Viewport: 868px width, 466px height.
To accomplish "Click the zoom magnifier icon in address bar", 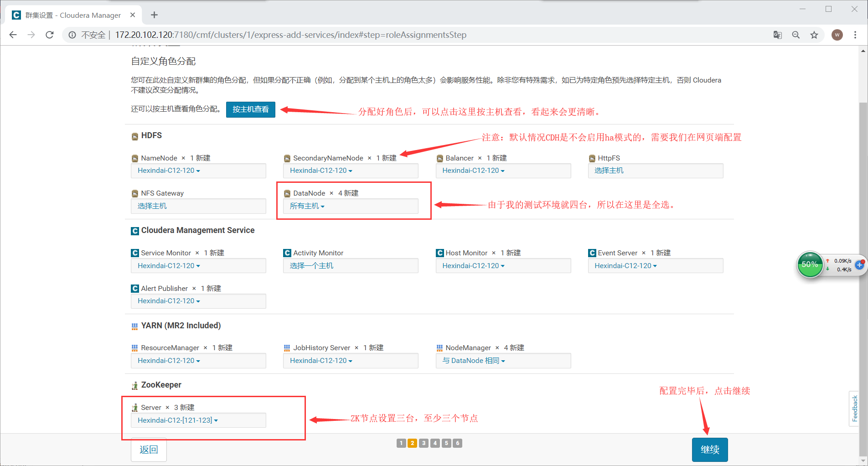I will [x=796, y=35].
